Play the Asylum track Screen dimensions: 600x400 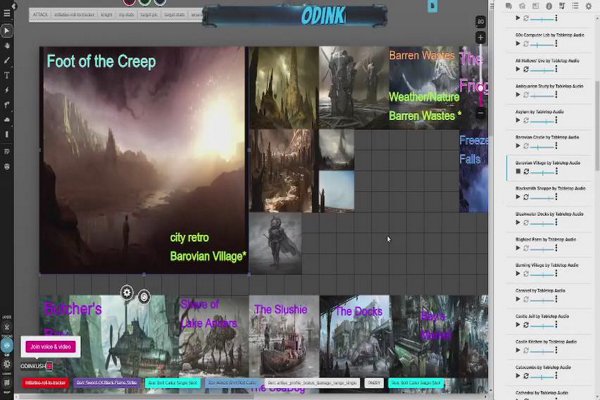(x=518, y=120)
